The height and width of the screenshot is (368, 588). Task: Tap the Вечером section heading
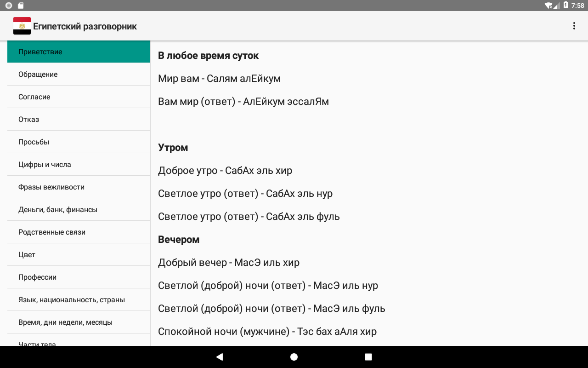click(x=179, y=240)
